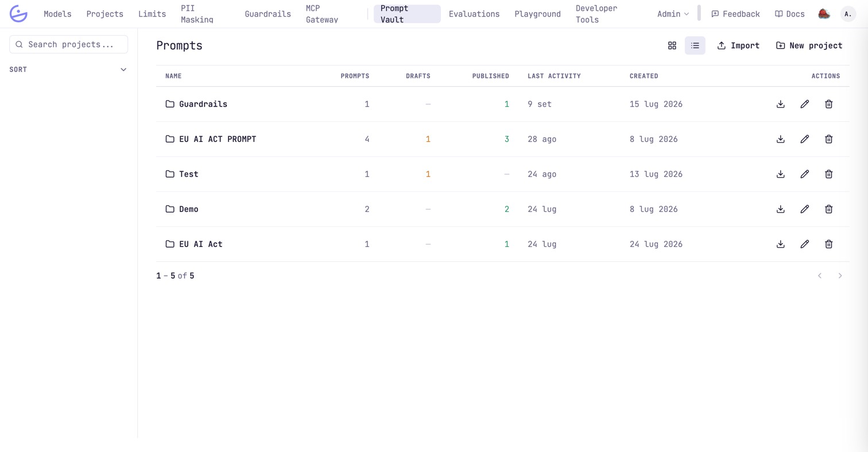Delete the Demo project
Viewport: 868px width, 452px height.
coord(828,209)
